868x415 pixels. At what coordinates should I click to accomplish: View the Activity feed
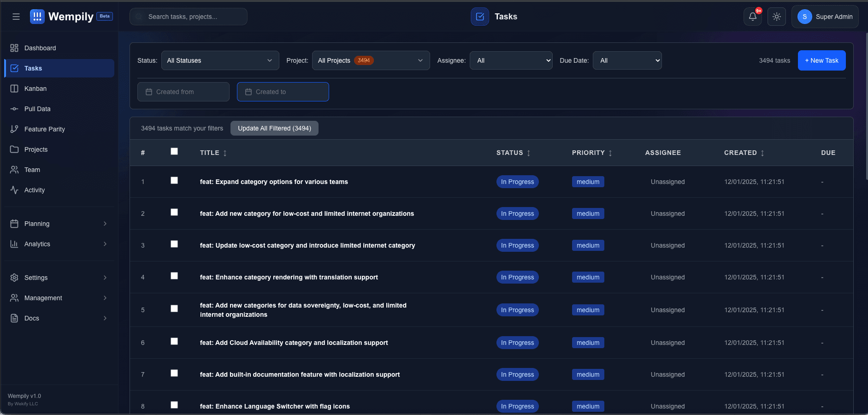(34, 190)
